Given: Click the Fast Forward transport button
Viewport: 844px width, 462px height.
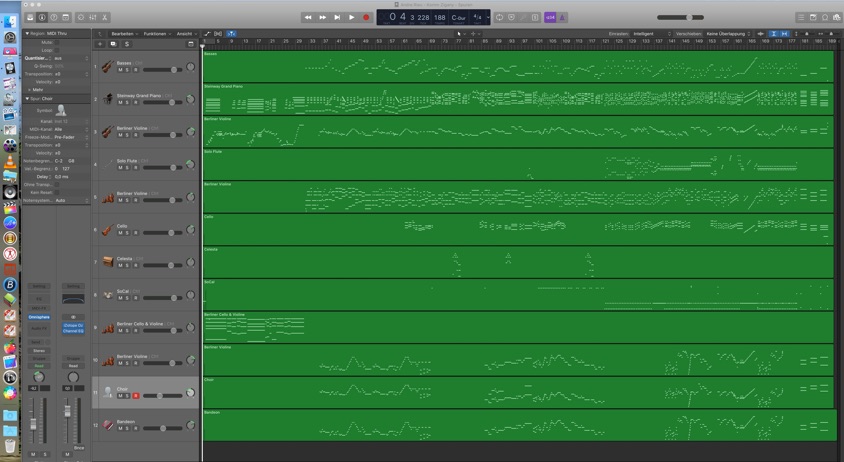Looking at the screenshot, I should click(322, 17).
